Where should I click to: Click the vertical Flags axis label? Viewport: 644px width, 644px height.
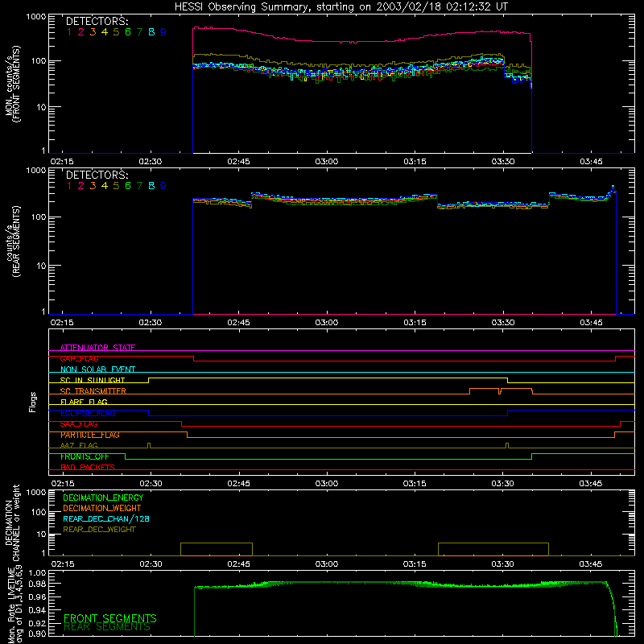(32, 402)
